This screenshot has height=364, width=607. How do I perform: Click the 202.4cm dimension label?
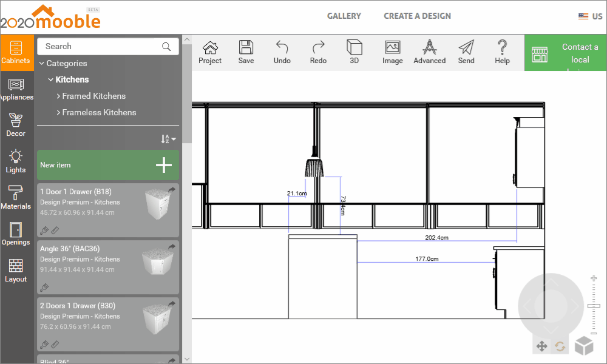pyautogui.click(x=436, y=237)
